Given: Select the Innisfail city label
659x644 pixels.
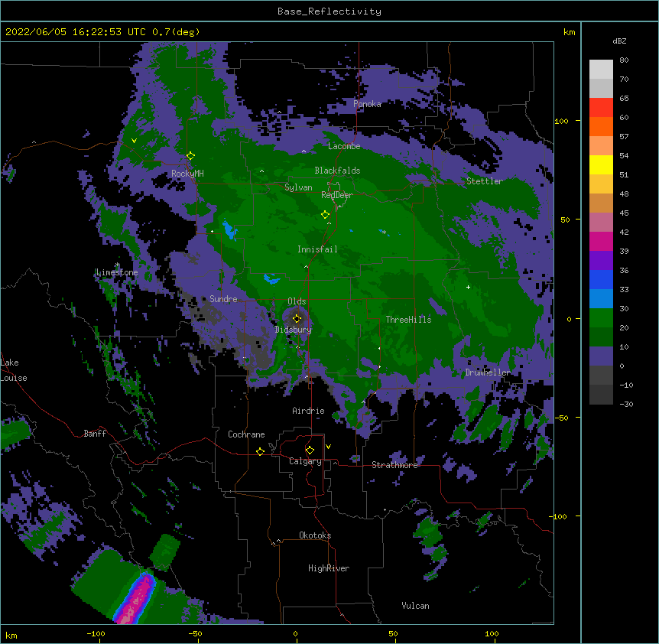Looking at the screenshot, I should pyautogui.click(x=317, y=249).
